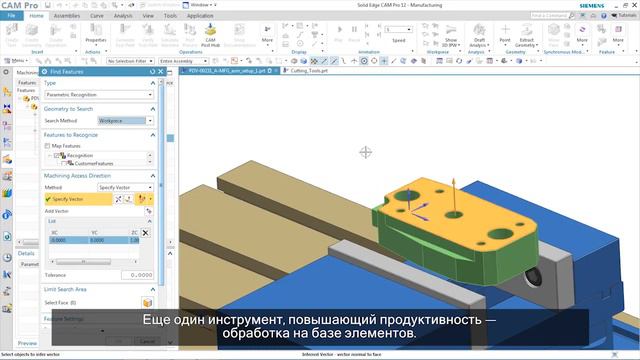Viewport: 640px width, 360px height.
Task: Click inside the Tolerance input field
Action: (x=138, y=275)
